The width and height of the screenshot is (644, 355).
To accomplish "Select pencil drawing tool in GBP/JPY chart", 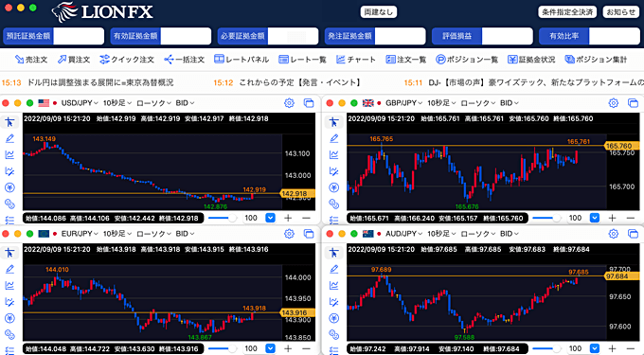I will [334, 138].
